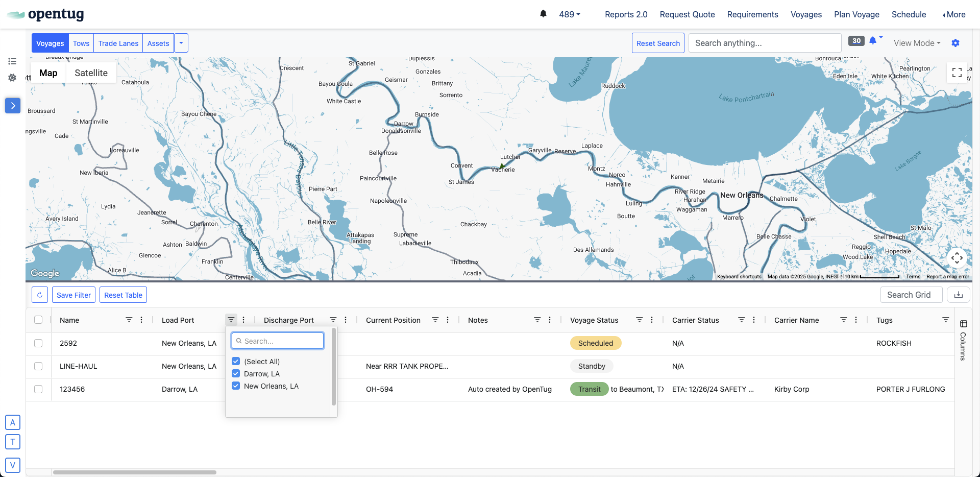Click the notification bell icon in header
The image size is (980, 477).
[x=543, y=14]
